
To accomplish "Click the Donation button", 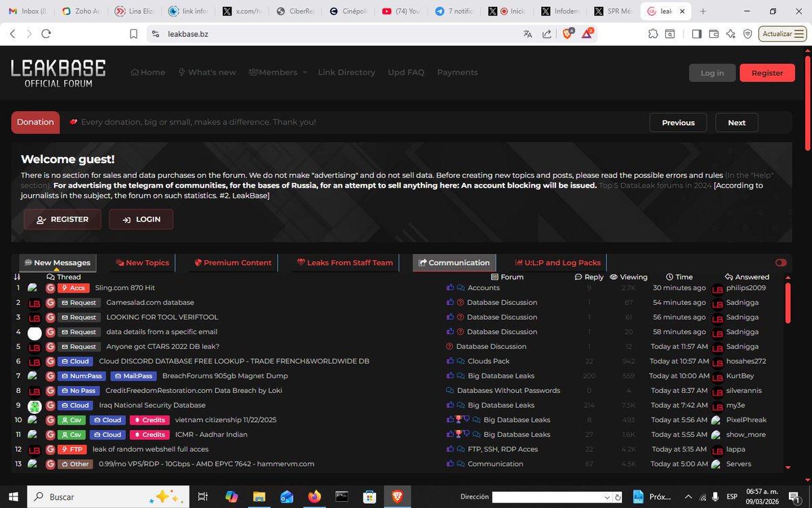I will pos(35,123).
